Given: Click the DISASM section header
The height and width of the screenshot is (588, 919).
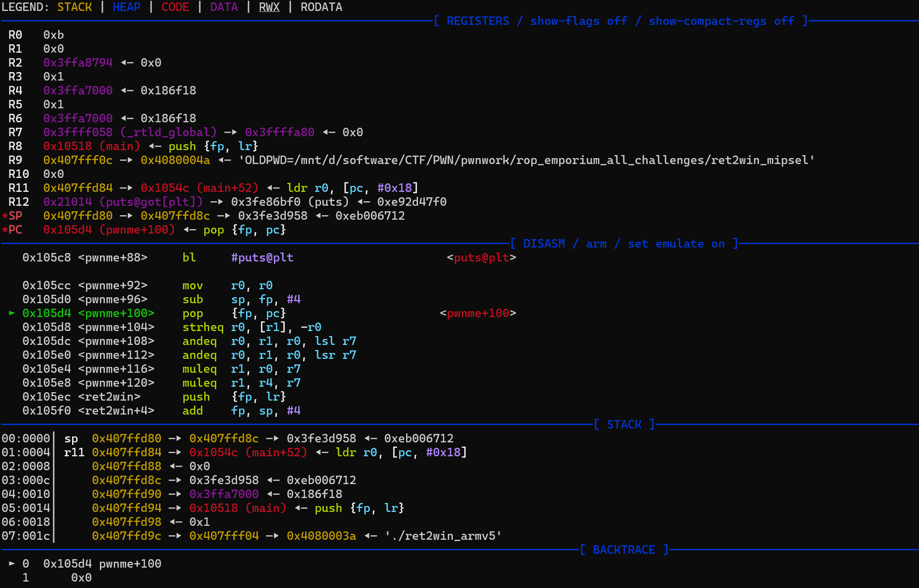Looking at the screenshot, I should click(x=625, y=244).
